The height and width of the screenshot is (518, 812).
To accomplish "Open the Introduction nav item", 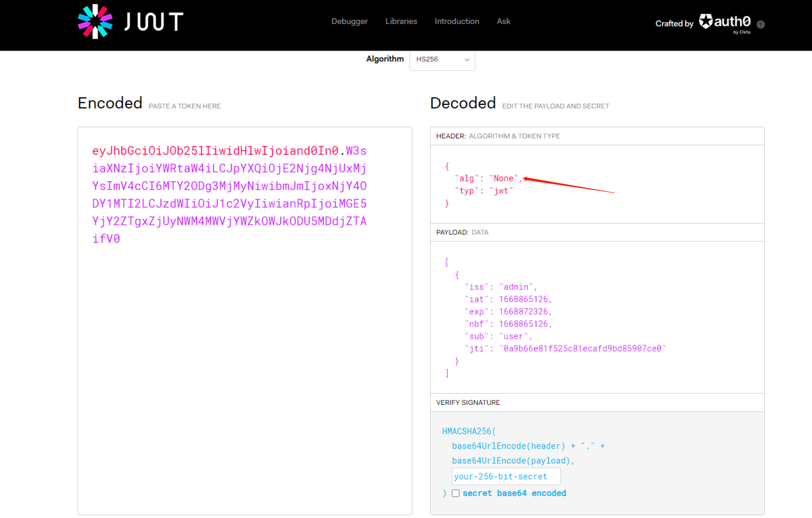I will (457, 21).
